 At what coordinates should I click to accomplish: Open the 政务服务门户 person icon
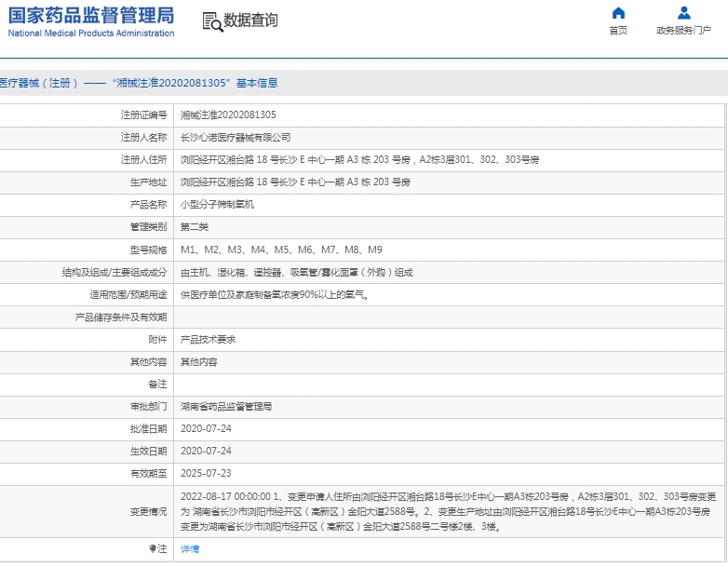683,14
